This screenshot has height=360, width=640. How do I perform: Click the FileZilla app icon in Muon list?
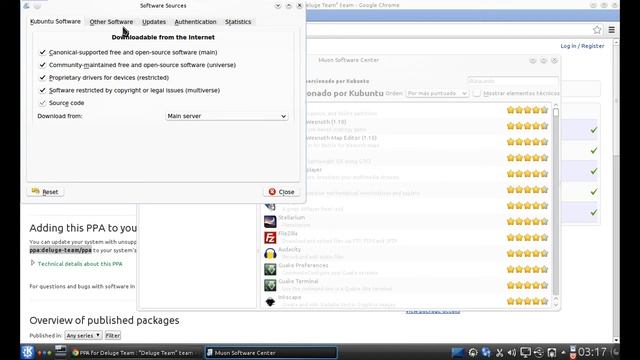tap(270, 238)
